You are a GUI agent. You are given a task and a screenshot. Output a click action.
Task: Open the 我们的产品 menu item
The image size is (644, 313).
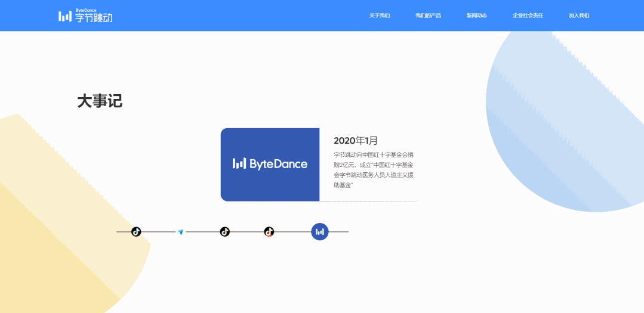click(x=428, y=16)
